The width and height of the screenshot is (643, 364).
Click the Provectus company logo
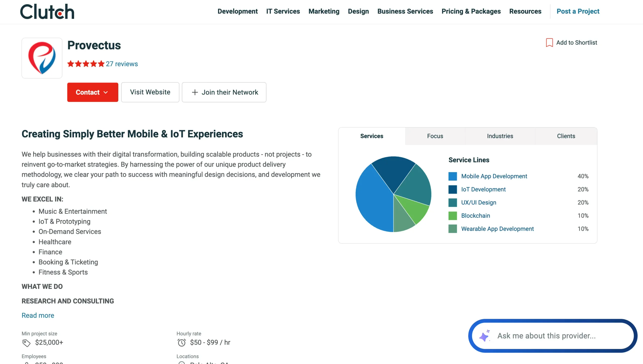(42, 58)
